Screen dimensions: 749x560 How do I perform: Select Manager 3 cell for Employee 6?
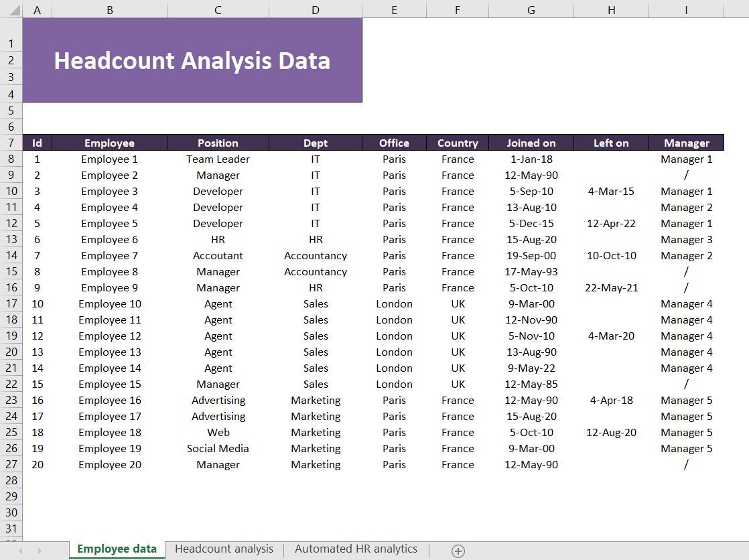point(687,239)
